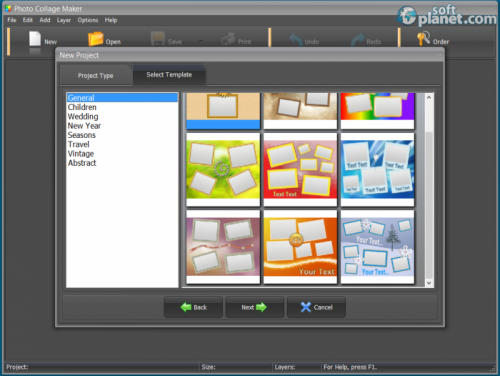500x376 pixels.
Task: Open the File menu
Action: (12, 20)
